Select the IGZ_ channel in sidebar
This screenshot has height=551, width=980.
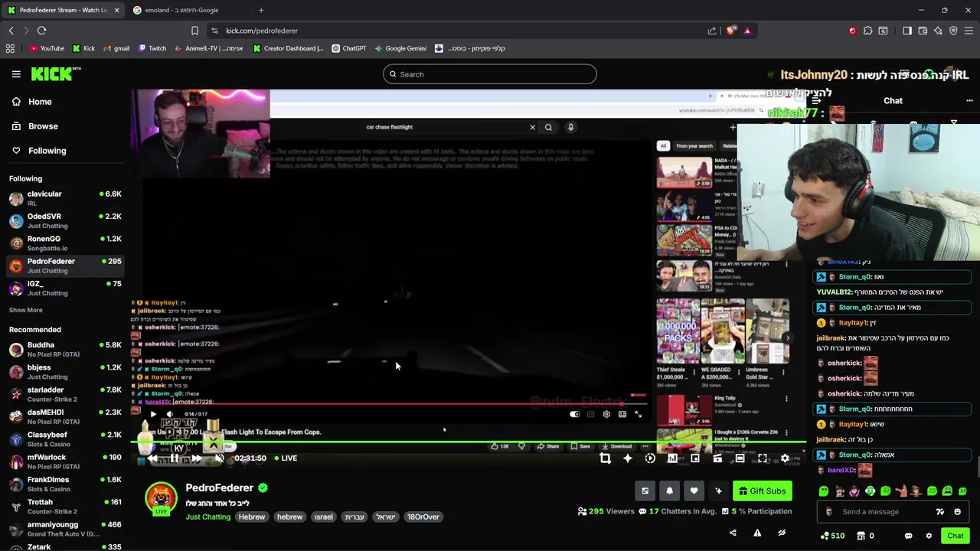click(x=65, y=288)
